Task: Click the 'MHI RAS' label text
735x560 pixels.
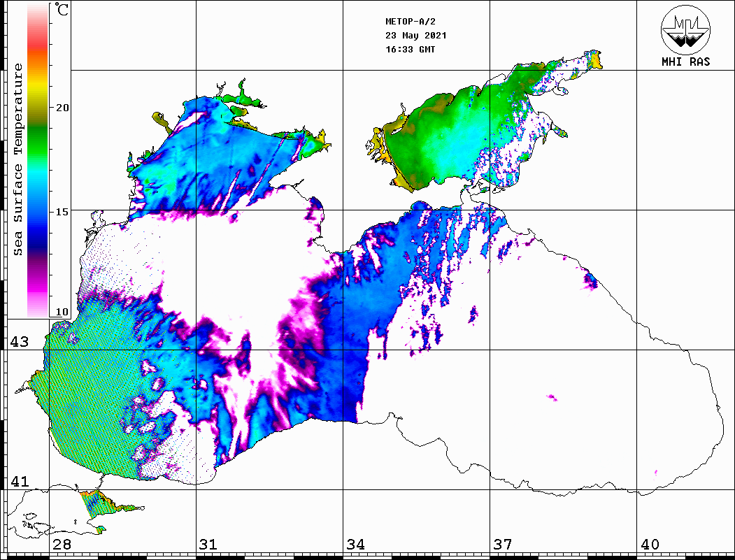Action: click(x=686, y=62)
